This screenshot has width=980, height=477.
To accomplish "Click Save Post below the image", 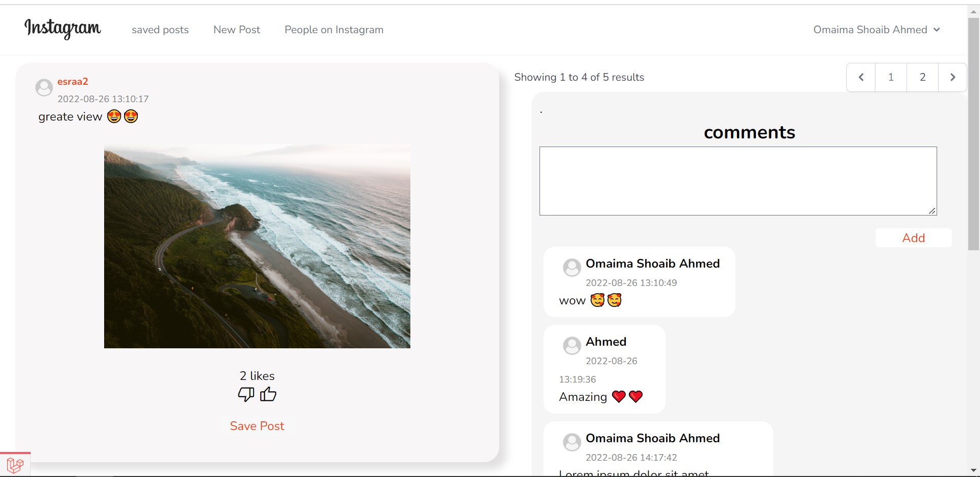I will pos(257,425).
